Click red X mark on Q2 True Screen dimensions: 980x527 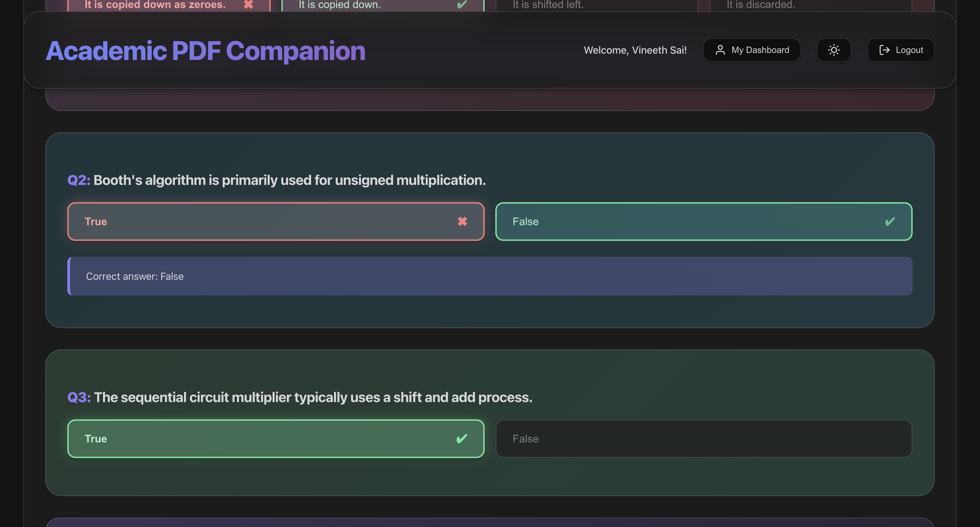point(462,221)
